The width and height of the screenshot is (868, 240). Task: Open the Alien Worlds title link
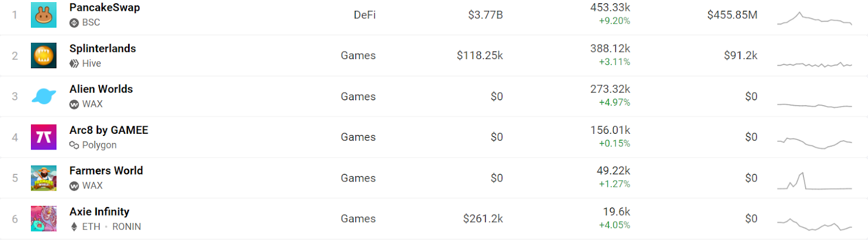pyautogui.click(x=101, y=89)
